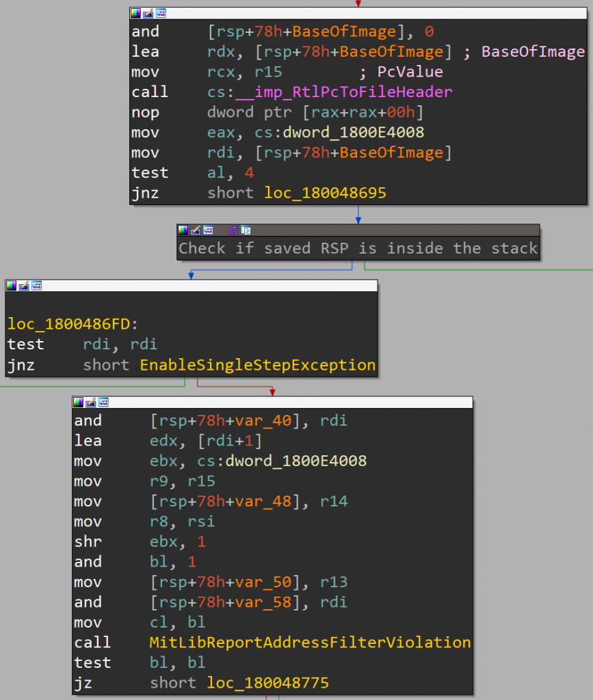Click MitLibReportAddressFilterViolation function name
Viewport: 593px width, 700px height.
pos(310,643)
